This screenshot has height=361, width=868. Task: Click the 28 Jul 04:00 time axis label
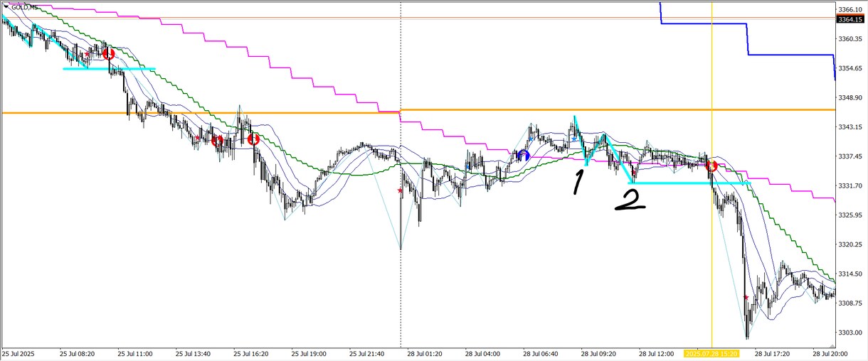point(483,352)
